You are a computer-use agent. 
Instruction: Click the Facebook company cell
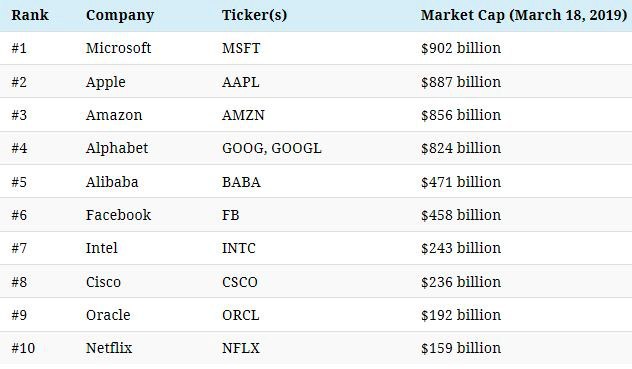pos(118,215)
